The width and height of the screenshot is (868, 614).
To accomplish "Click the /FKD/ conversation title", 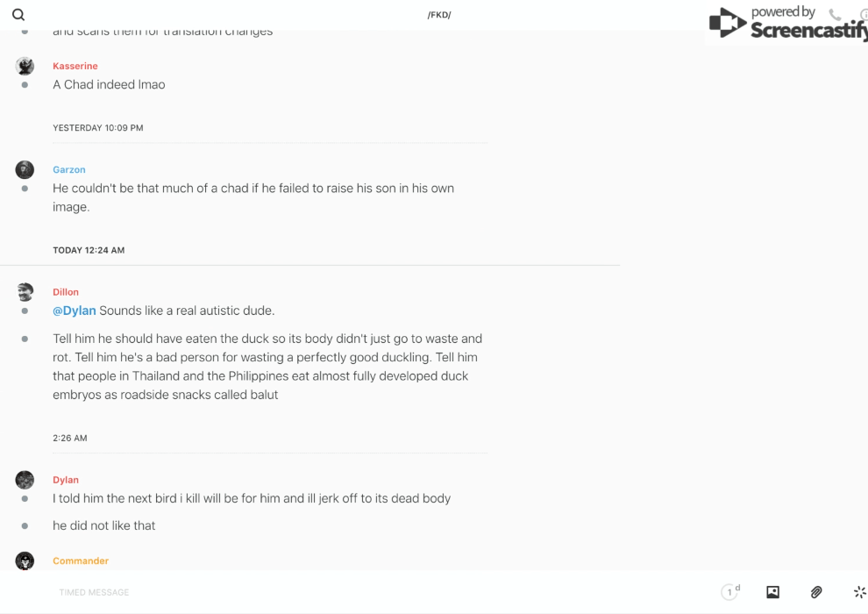I will (x=439, y=15).
